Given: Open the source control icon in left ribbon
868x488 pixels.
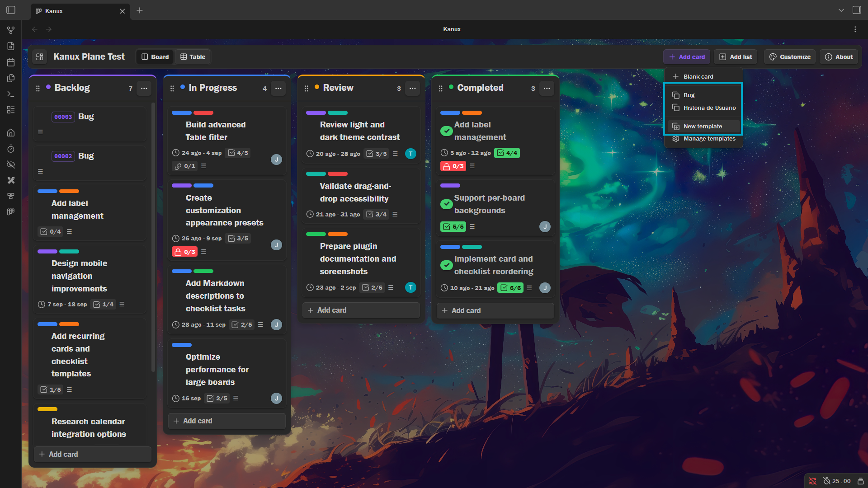Looking at the screenshot, I should click(11, 30).
